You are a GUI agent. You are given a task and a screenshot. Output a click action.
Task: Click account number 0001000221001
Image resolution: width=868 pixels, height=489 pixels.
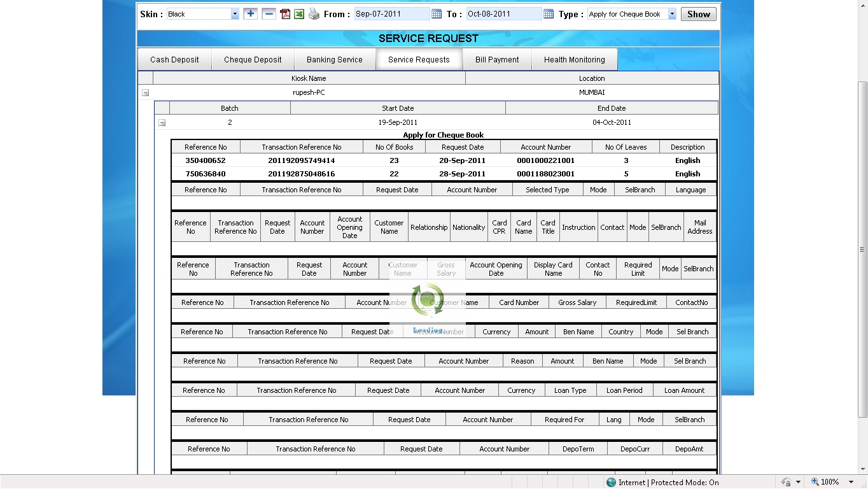click(x=546, y=160)
